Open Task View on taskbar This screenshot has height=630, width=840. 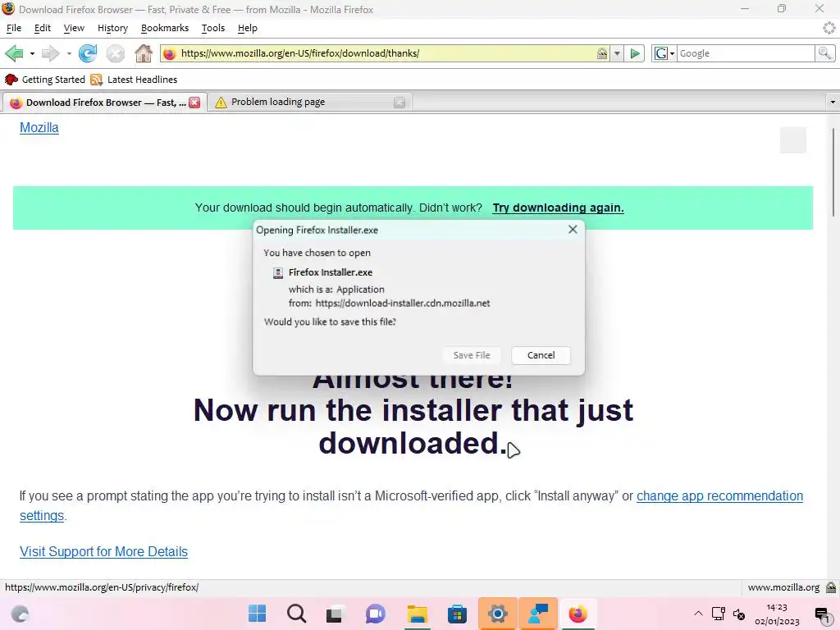pos(335,614)
